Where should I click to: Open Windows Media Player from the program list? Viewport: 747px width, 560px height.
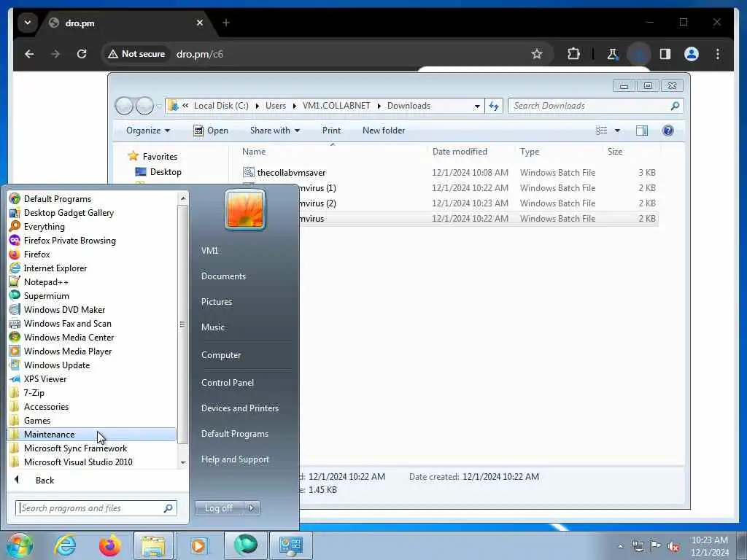tap(68, 351)
